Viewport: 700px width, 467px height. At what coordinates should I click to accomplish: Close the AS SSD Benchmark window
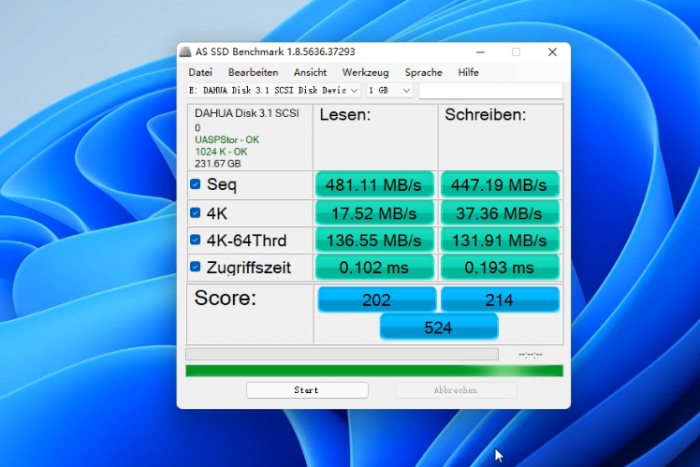coord(552,52)
